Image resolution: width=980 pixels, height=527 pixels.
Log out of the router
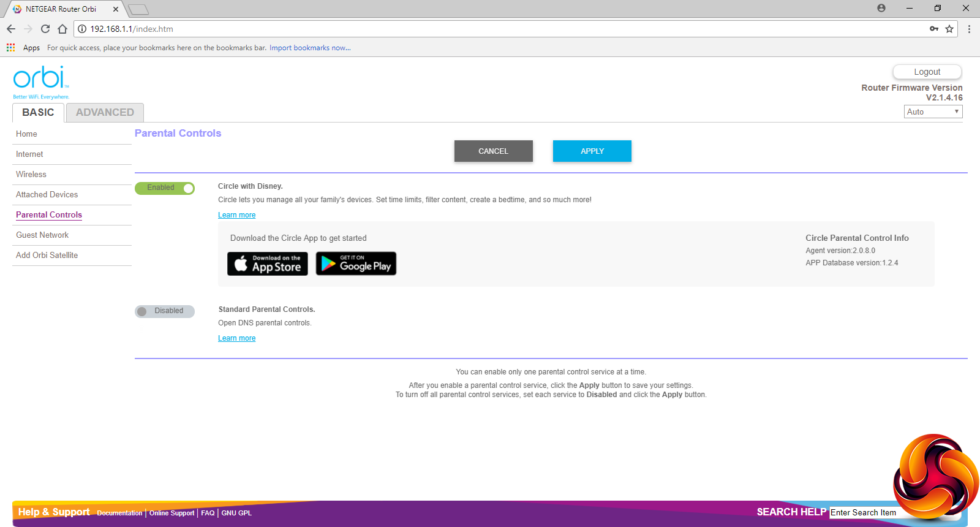click(x=927, y=72)
